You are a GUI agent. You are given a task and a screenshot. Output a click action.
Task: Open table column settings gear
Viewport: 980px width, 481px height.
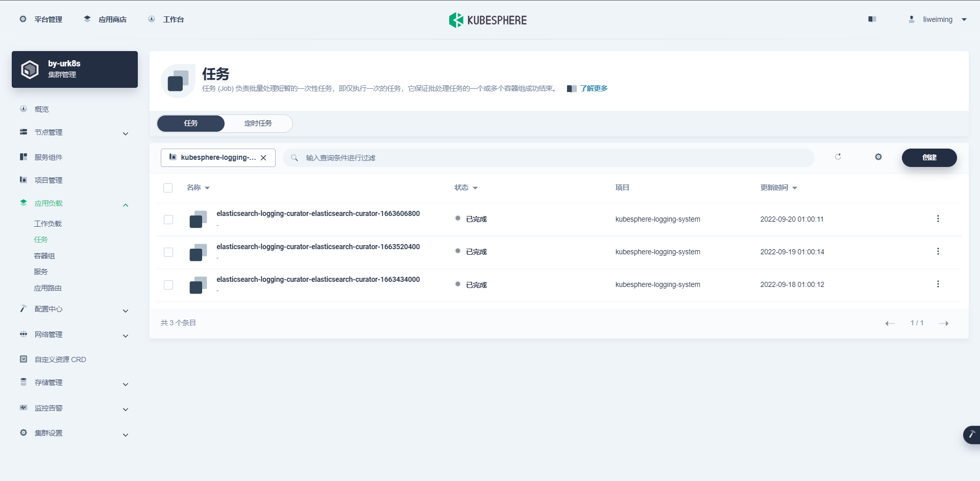pyautogui.click(x=878, y=157)
